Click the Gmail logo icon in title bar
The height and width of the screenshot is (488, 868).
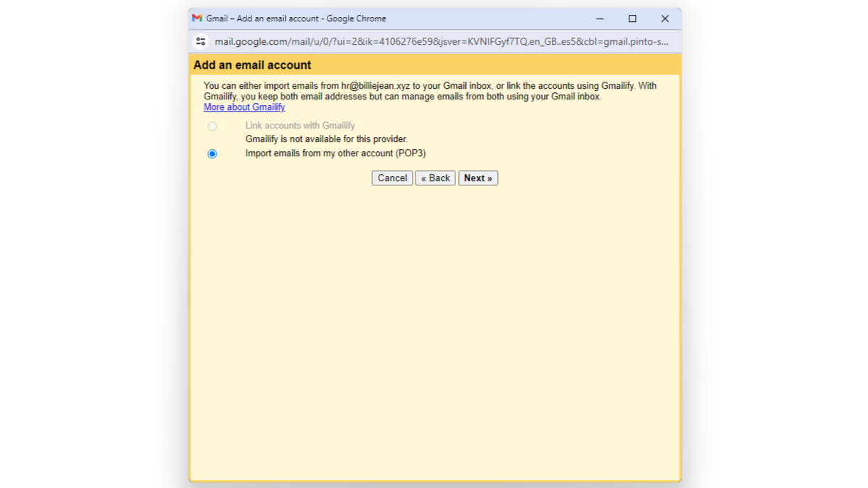point(197,18)
